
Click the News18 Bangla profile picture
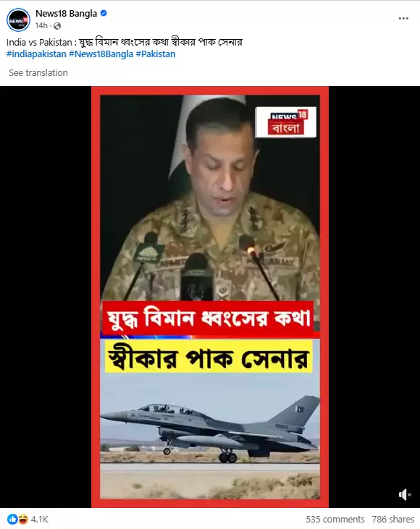pos(18,20)
